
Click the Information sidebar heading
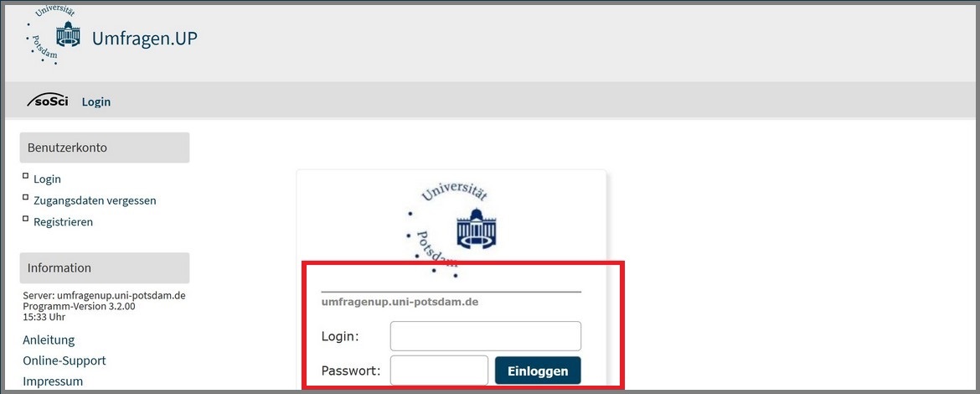pyautogui.click(x=105, y=267)
